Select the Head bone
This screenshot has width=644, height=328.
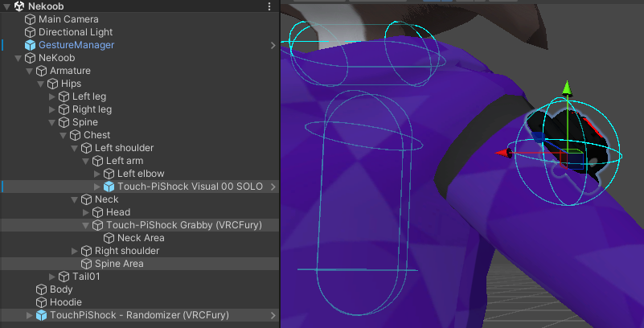(x=118, y=212)
